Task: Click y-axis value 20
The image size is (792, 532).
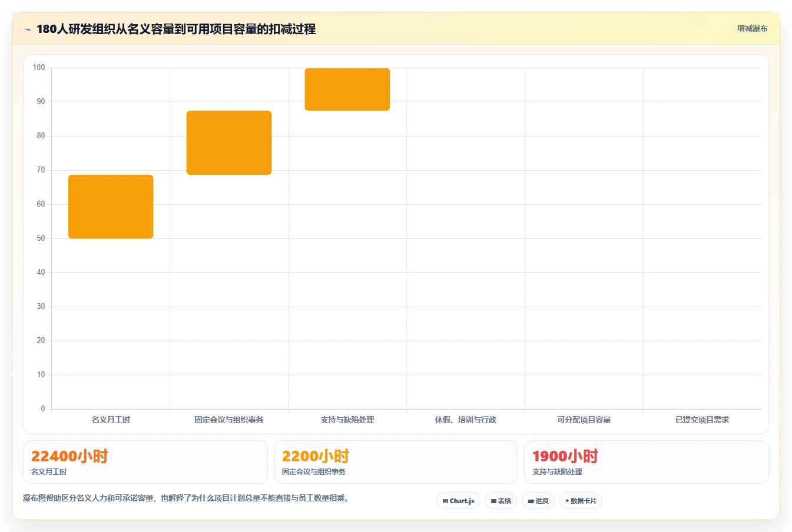Action: [41, 341]
